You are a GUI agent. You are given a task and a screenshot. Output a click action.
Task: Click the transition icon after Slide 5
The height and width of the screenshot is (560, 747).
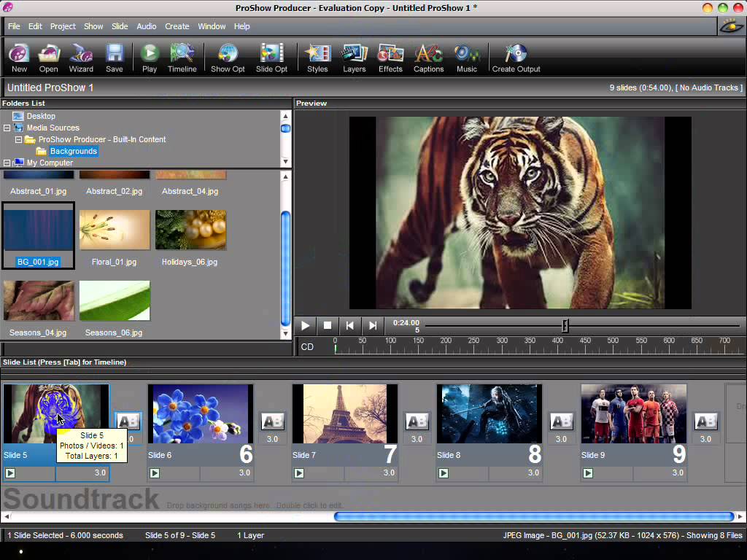(128, 422)
